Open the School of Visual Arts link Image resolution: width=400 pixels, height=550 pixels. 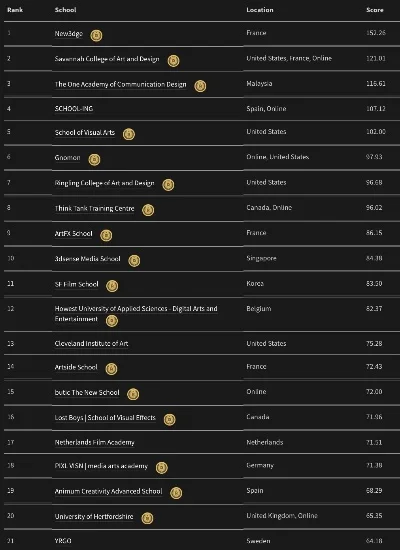coord(85,133)
